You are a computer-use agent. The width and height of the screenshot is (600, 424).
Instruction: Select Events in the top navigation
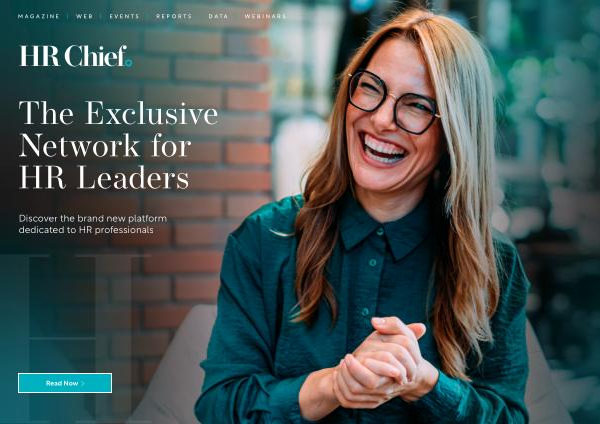coord(124,16)
